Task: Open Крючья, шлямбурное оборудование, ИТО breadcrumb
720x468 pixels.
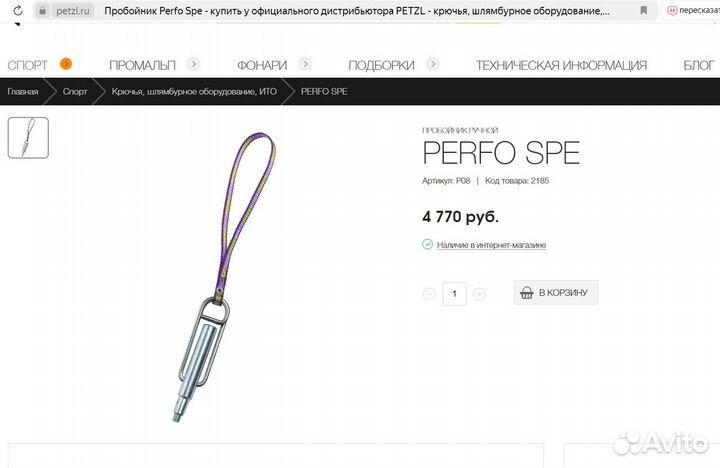Action: 194,91
